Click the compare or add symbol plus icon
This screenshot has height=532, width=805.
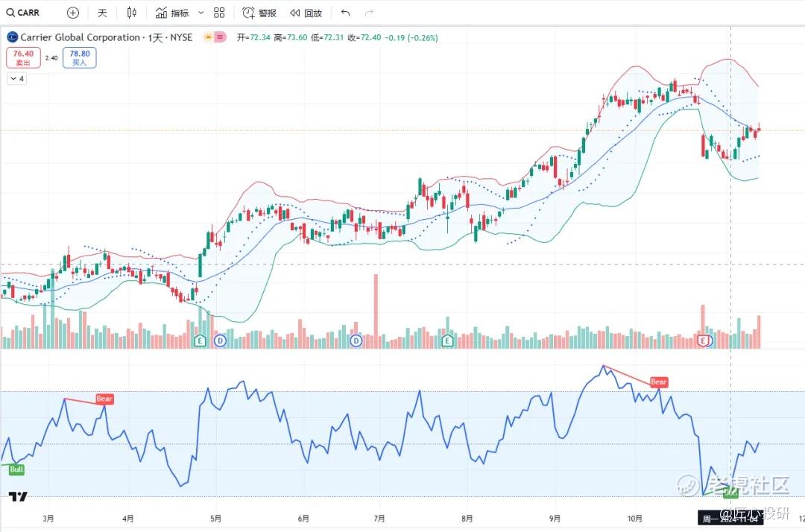coord(73,13)
